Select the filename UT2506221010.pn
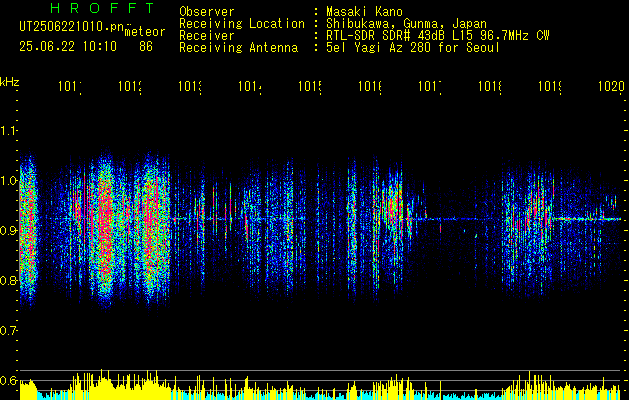Image resolution: width=629 pixels, height=400 pixels. 72,27
